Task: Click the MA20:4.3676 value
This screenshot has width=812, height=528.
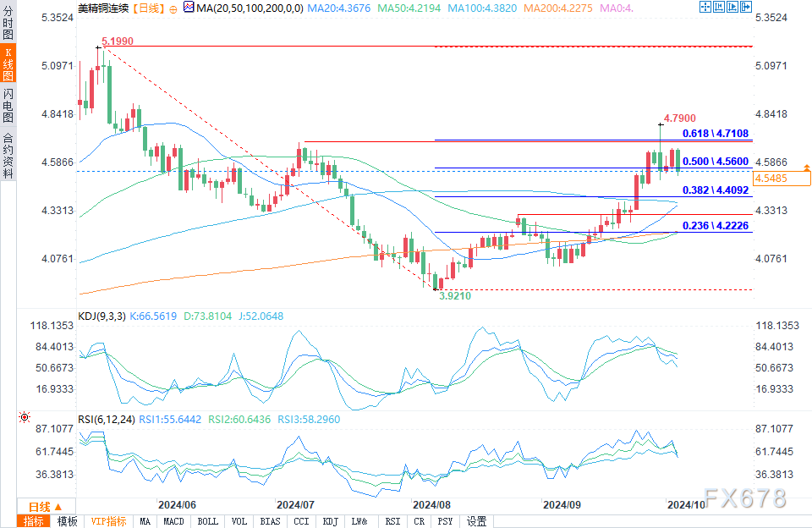Action: (339, 8)
